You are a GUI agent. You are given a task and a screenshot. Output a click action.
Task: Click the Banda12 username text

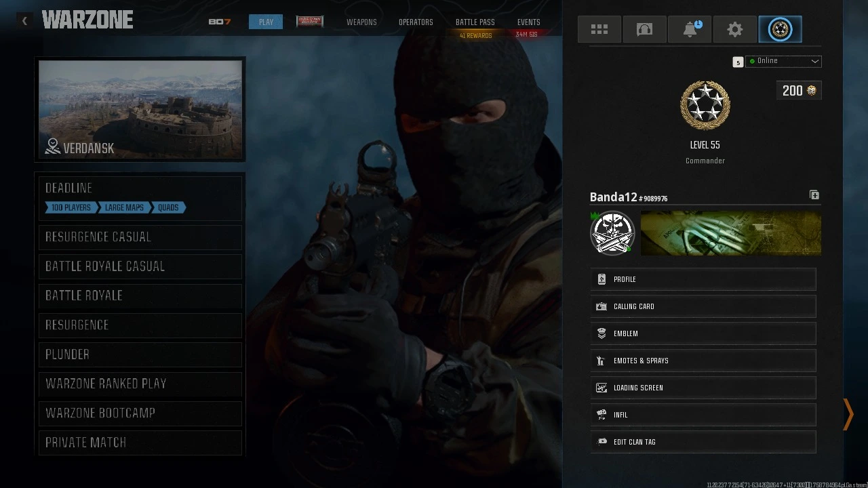coord(613,197)
